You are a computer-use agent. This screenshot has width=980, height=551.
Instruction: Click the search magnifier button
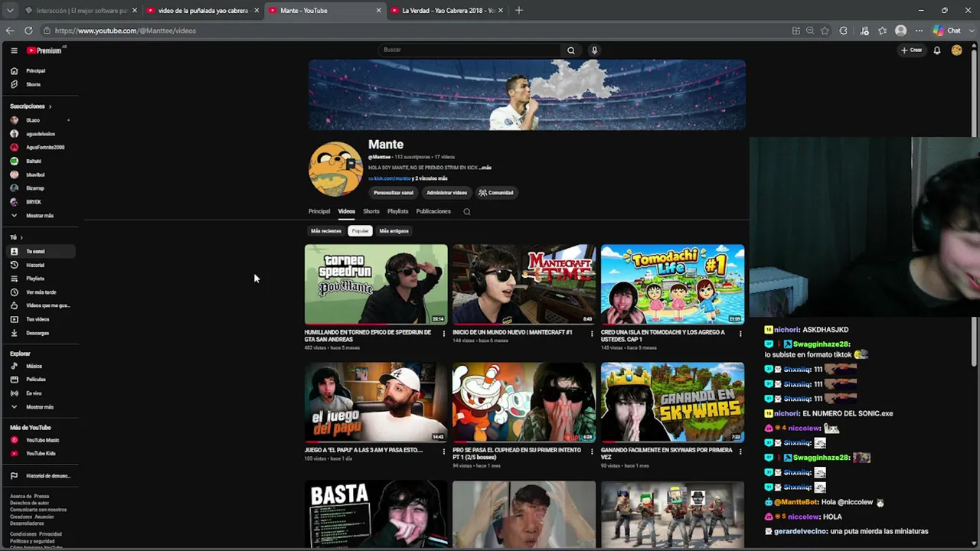570,51
